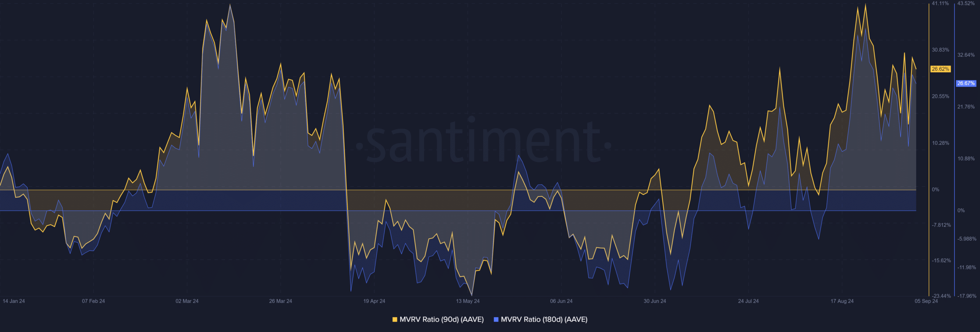
Task: Click the 21.76% axis tick label
Action: 966,107
